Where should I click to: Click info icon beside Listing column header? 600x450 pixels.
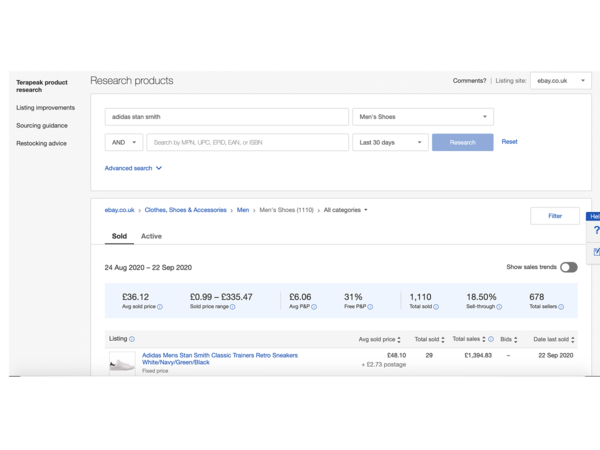(x=132, y=339)
